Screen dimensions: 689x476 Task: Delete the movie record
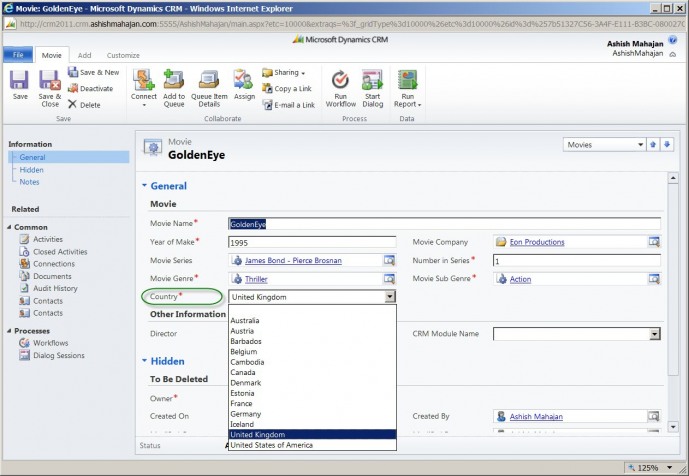coord(84,105)
